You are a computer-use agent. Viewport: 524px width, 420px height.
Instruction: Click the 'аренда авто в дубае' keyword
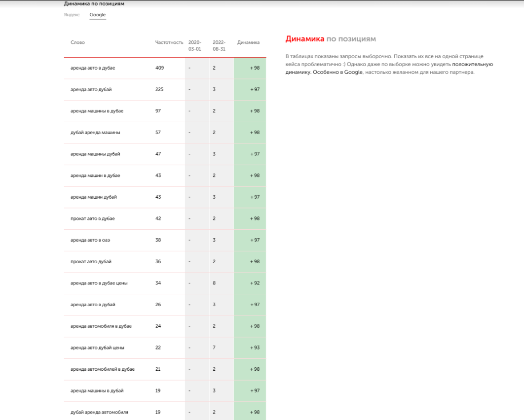pos(93,68)
